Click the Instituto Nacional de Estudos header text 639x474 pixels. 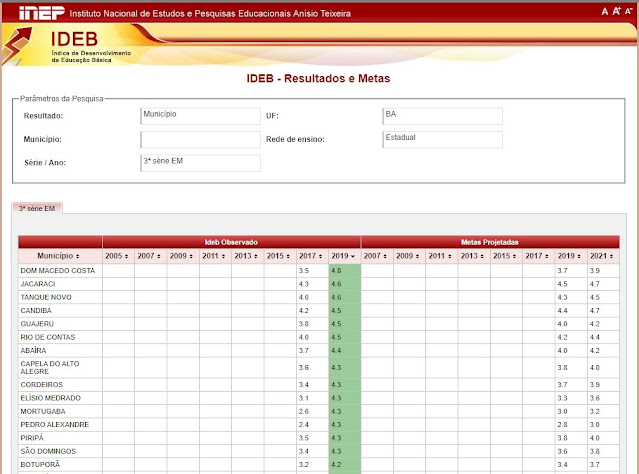pos(210,13)
